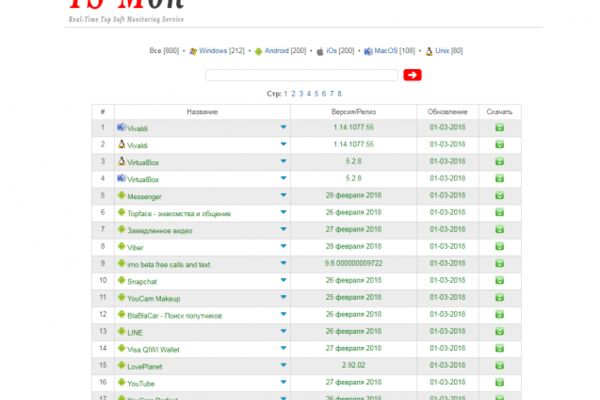
Task: Select version 2.92.02 of LovePlanet
Action: pos(354,365)
